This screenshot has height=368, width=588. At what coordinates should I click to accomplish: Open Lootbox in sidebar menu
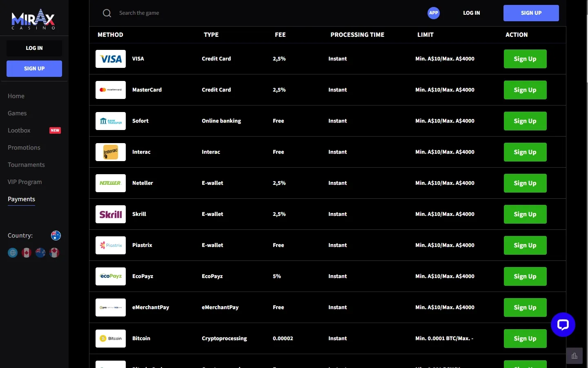pyautogui.click(x=19, y=130)
